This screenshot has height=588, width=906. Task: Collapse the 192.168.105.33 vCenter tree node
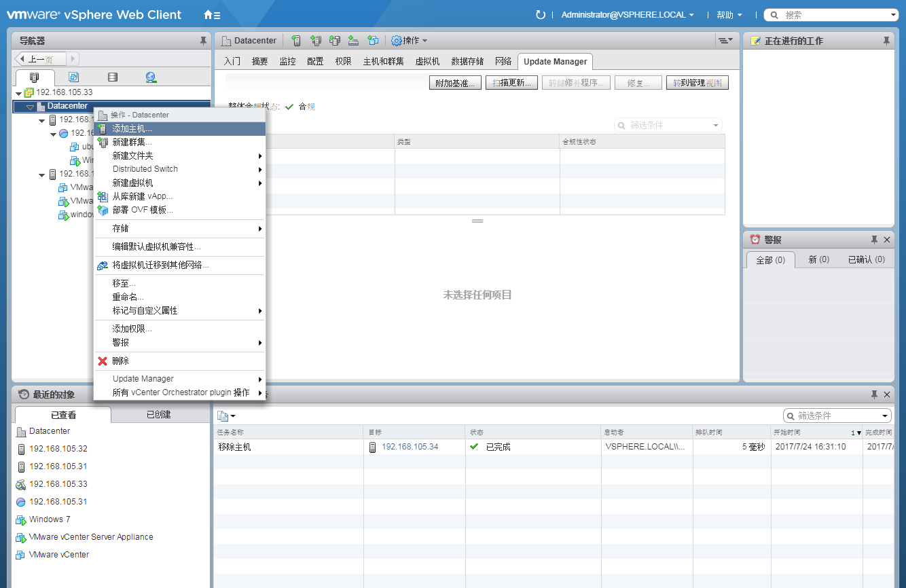[x=18, y=92]
